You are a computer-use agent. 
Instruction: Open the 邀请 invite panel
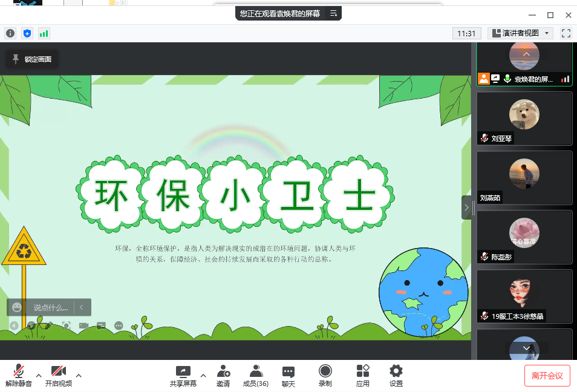pyautogui.click(x=223, y=376)
